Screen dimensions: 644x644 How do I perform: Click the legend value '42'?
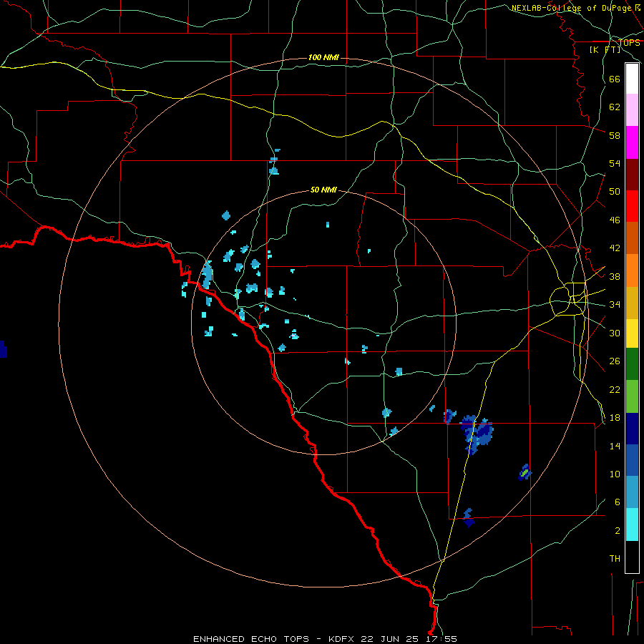tap(615, 248)
